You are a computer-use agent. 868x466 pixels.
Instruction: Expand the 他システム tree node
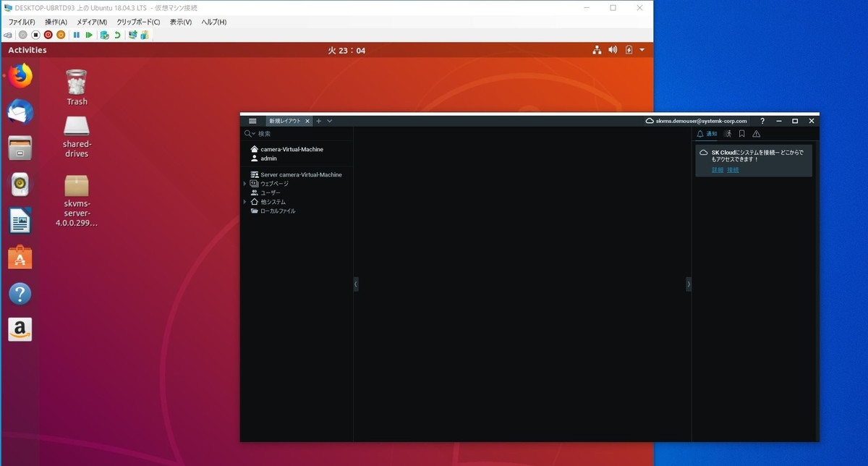pyautogui.click(x=244, y=202)
